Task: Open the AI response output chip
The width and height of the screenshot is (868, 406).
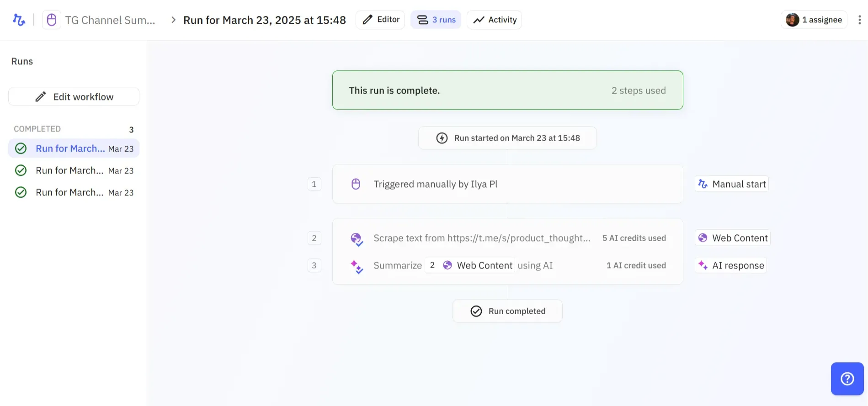Action: (x=731, y=266)
